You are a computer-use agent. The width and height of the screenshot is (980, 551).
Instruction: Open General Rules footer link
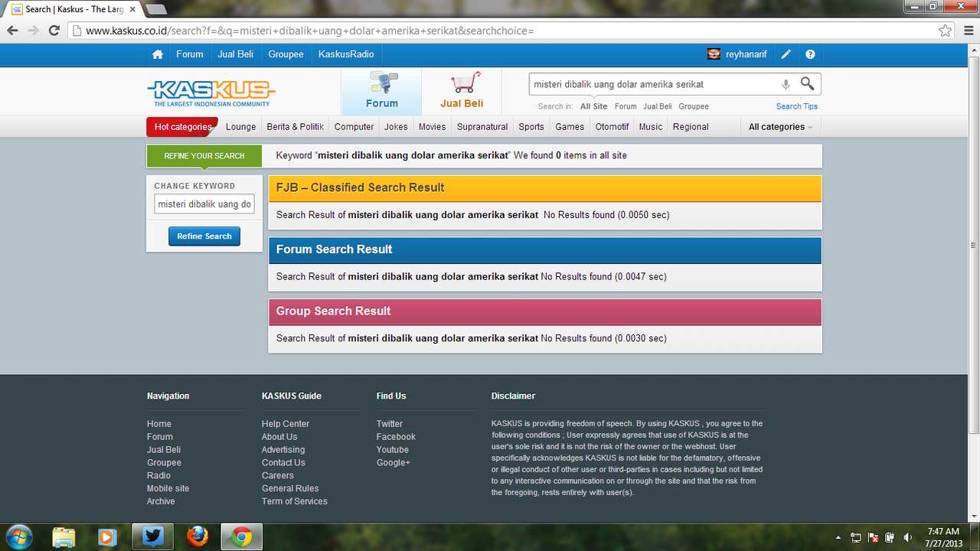[290, 488]
